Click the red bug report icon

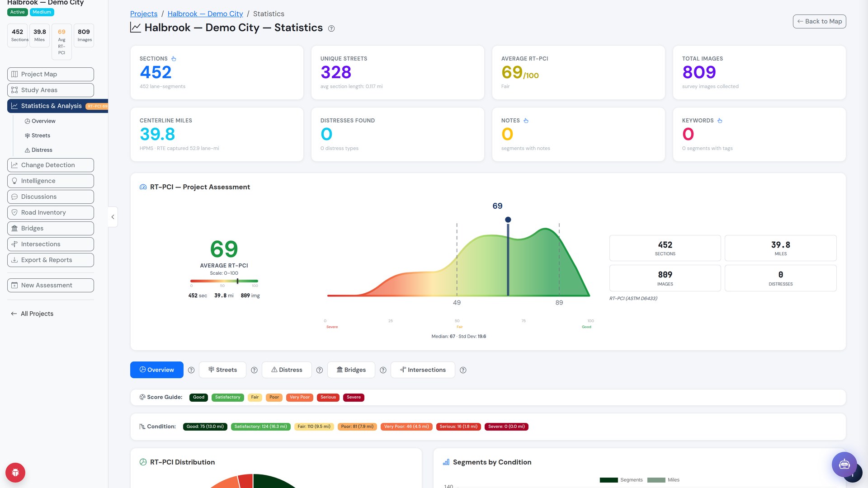(x=15, y=473)
